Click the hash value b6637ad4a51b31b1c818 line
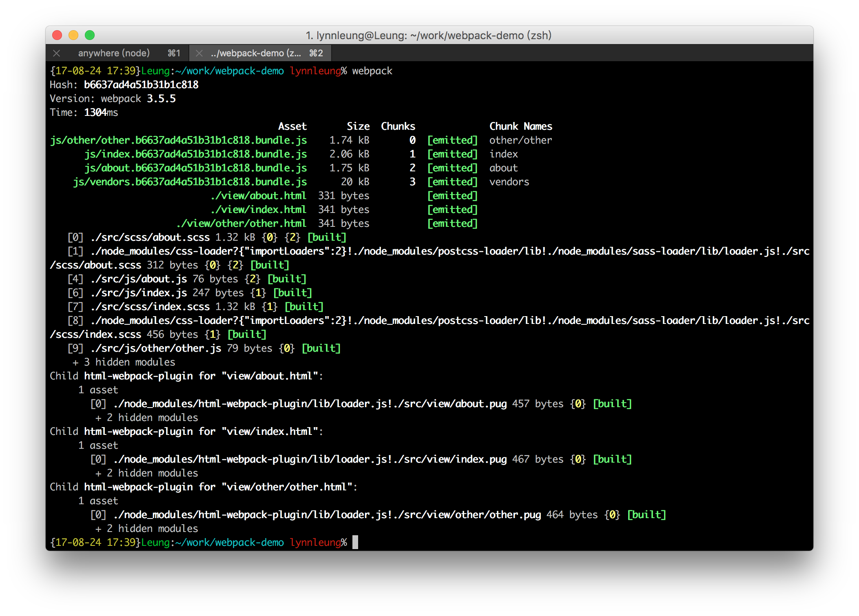 141,85
